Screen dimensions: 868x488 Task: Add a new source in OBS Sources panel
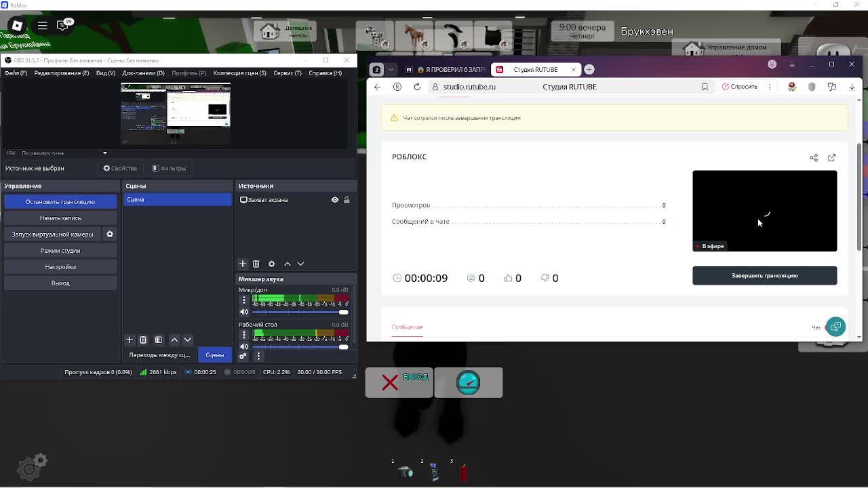(243, 264)
